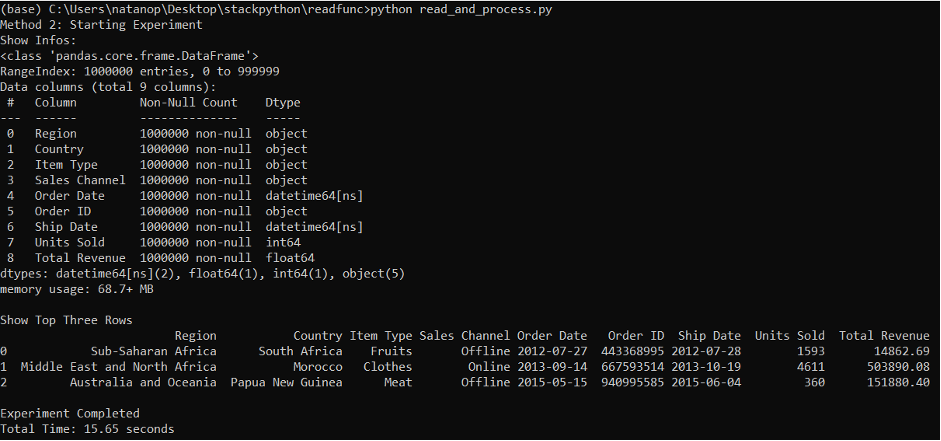Screen dimensions: 941x441
Task: Click the 'Papua New Guinea' country cell
Action: [287, 383]
